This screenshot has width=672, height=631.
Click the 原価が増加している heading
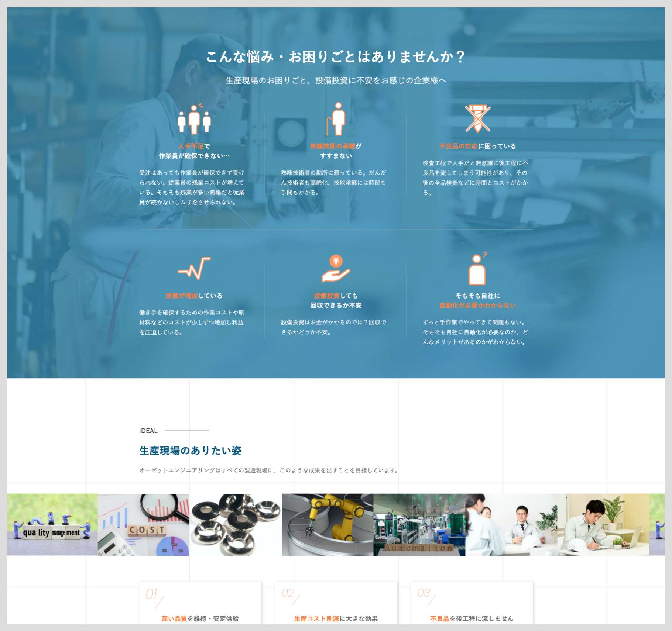coord(194,296)
